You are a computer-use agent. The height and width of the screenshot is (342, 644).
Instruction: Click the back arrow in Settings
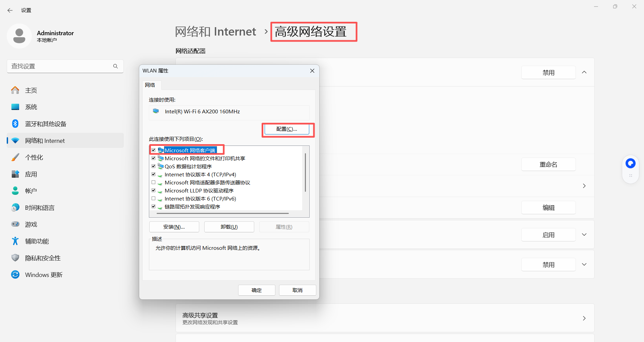10,10
